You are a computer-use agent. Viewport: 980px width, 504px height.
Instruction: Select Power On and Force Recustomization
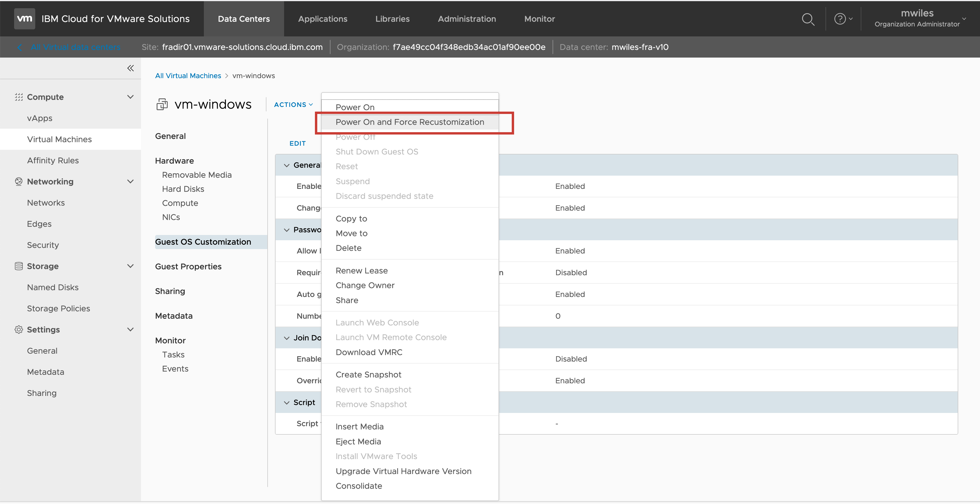pos(409,122)
